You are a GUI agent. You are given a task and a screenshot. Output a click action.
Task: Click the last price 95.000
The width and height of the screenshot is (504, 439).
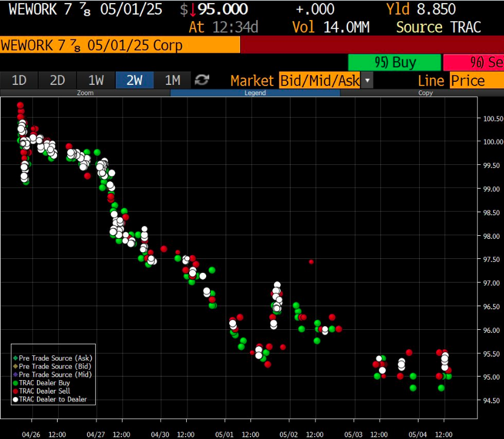pos(223,9)
